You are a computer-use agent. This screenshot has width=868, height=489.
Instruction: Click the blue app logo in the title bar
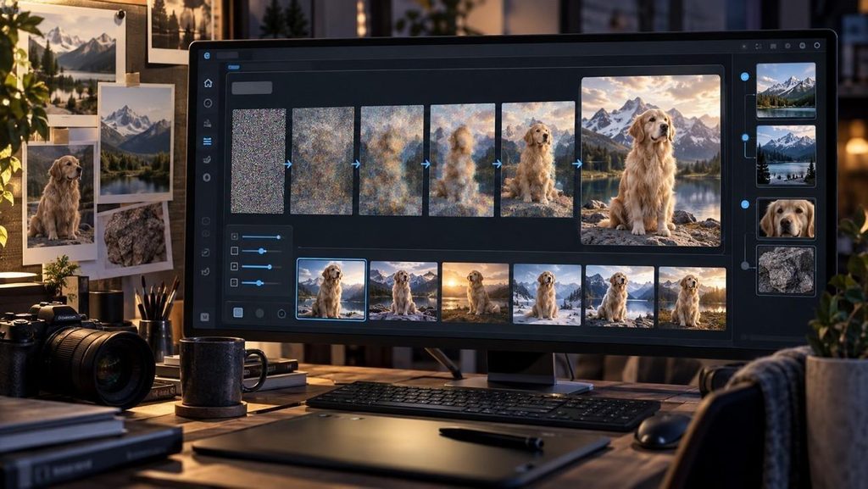pos(207,55)
